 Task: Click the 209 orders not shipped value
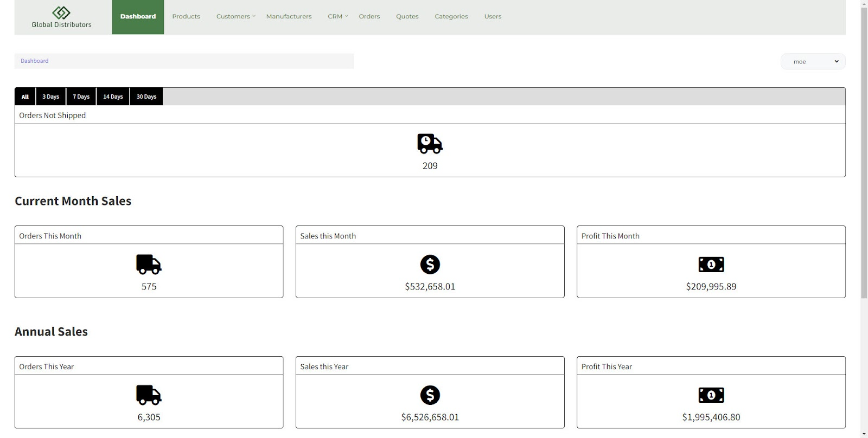(430, 166)
